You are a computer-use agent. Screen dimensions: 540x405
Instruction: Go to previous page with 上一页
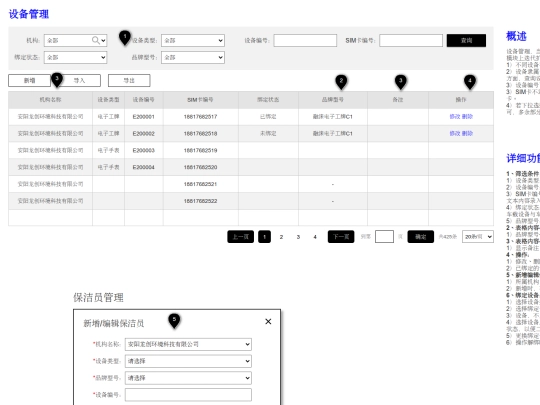[240, 237]
